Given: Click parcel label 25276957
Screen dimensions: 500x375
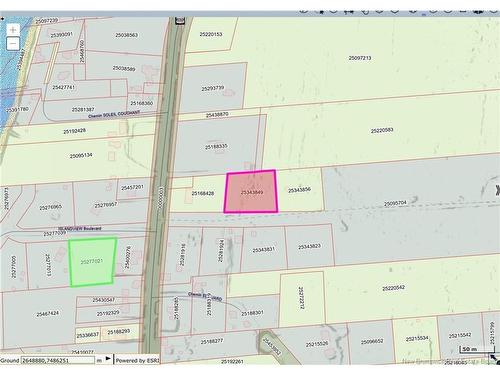Looking at the screenshot, I should 106,205.
